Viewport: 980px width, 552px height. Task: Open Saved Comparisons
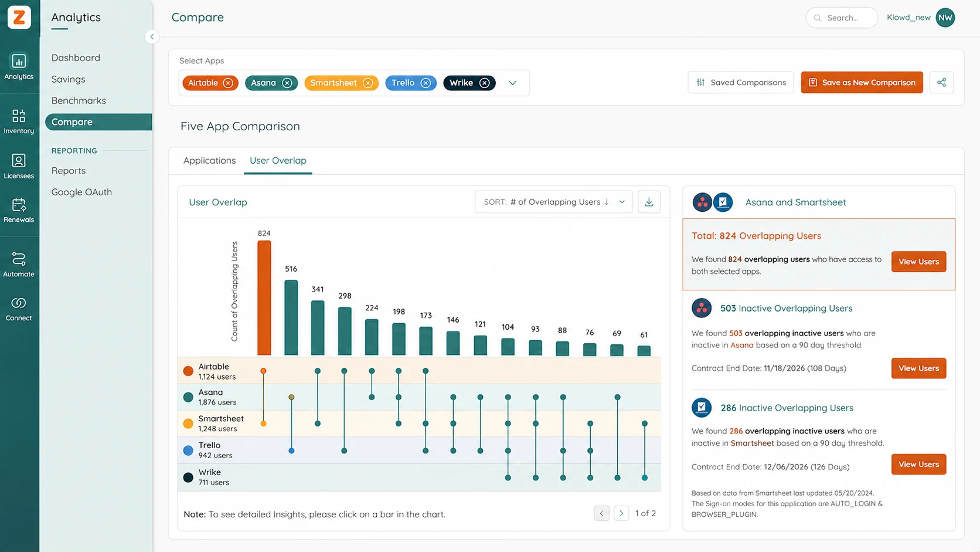(x=741, y=82)
